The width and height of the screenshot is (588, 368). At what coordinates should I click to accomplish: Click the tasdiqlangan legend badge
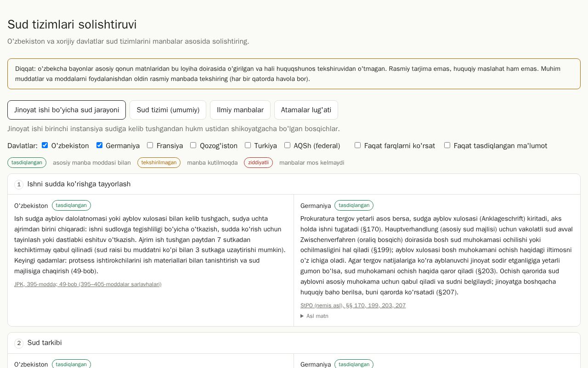coord(27,163)
